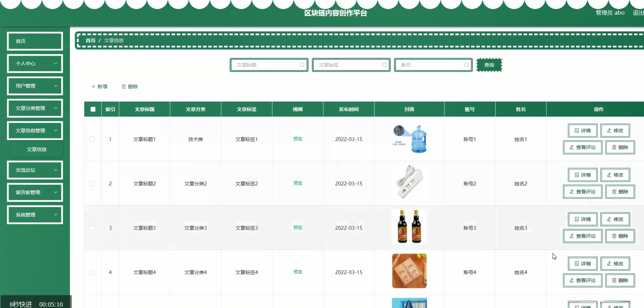The width and height of the screenshot is (644, 308).
Task: Click the trash icon beside toolbar 删除
Action: tap(124, 87)
